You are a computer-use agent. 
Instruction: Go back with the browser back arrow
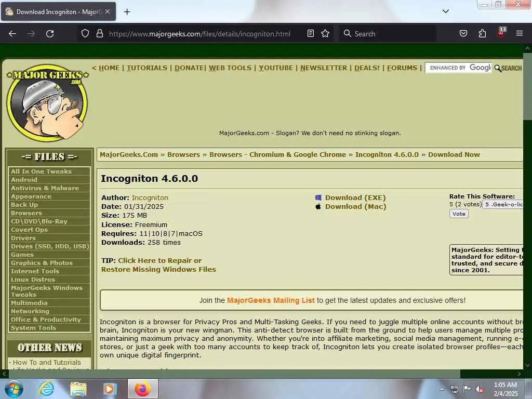[x=12, y=34]
